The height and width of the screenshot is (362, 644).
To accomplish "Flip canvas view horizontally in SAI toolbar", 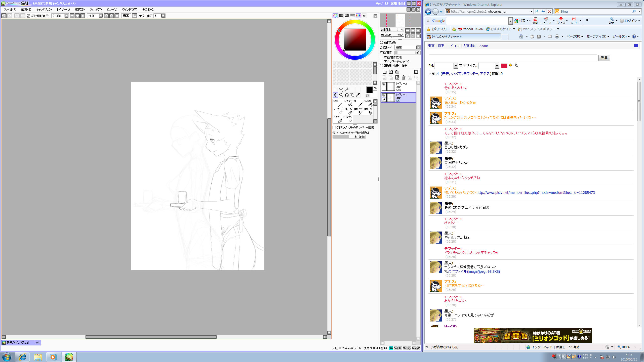I will [135, 16].
